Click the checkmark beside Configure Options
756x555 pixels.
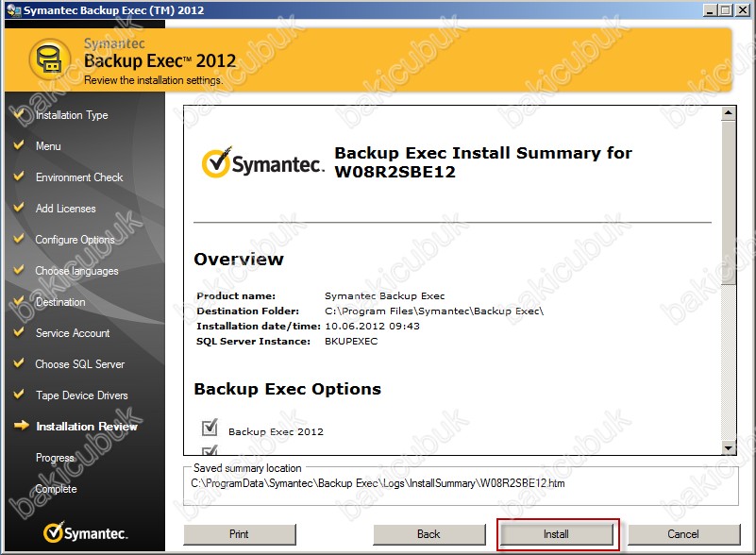click(x=19, y=239)
